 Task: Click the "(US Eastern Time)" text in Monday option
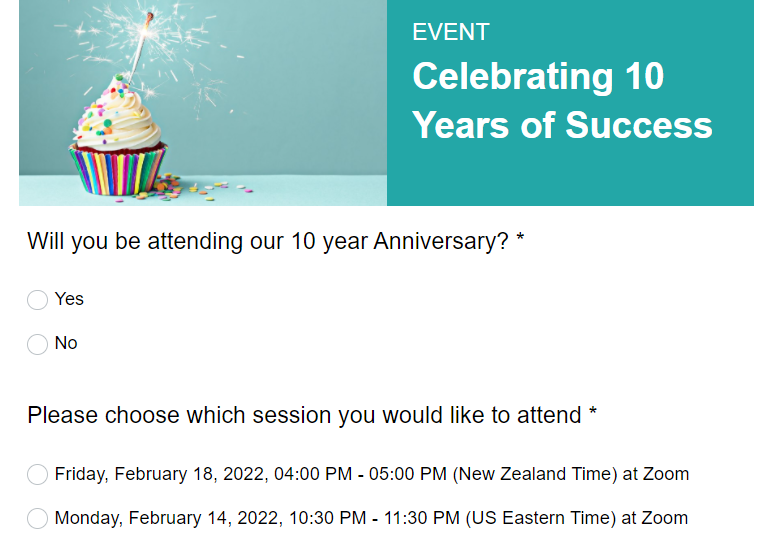pos(541,518)
